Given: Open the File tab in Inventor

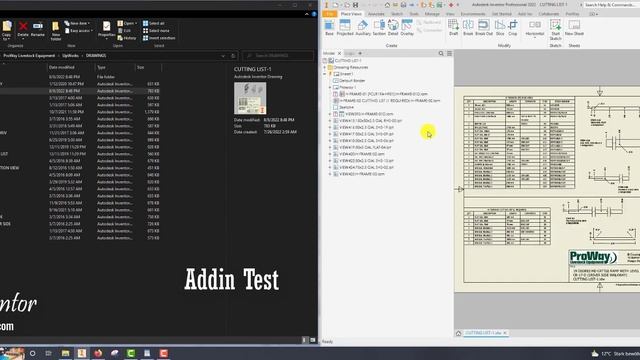Looking at the screenshot, I should pos(330,14).
